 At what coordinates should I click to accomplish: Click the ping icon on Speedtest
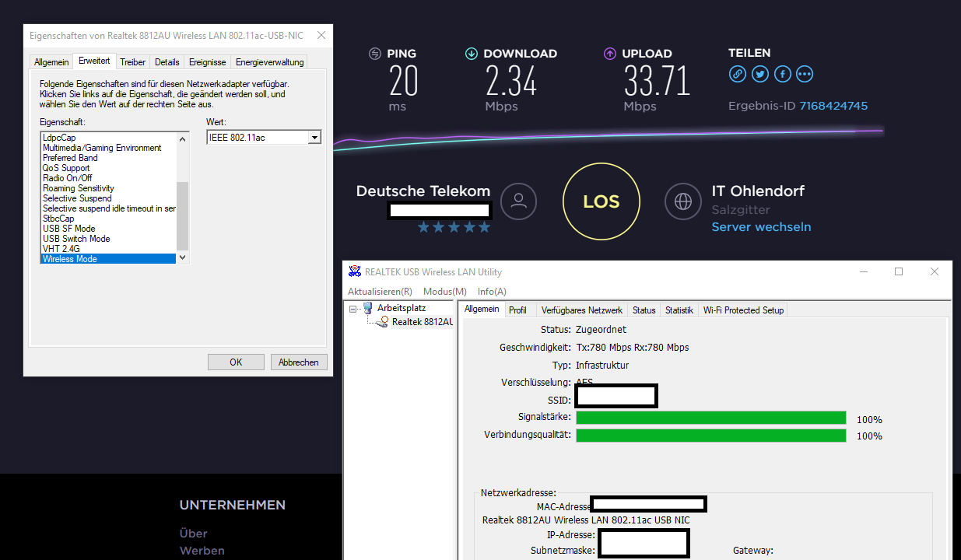coord(375,54)
